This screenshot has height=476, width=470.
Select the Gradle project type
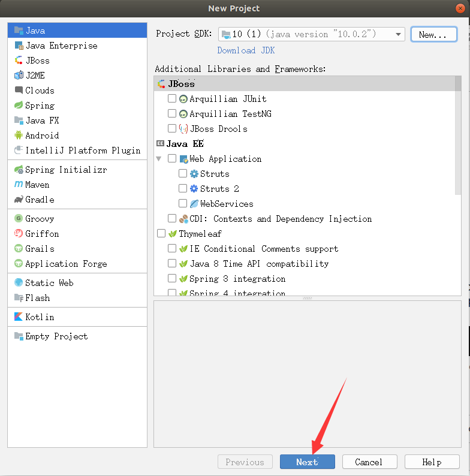(77, 200)
